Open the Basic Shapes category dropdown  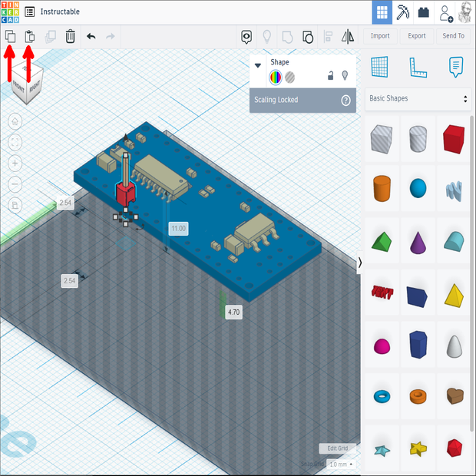(418, 99)
